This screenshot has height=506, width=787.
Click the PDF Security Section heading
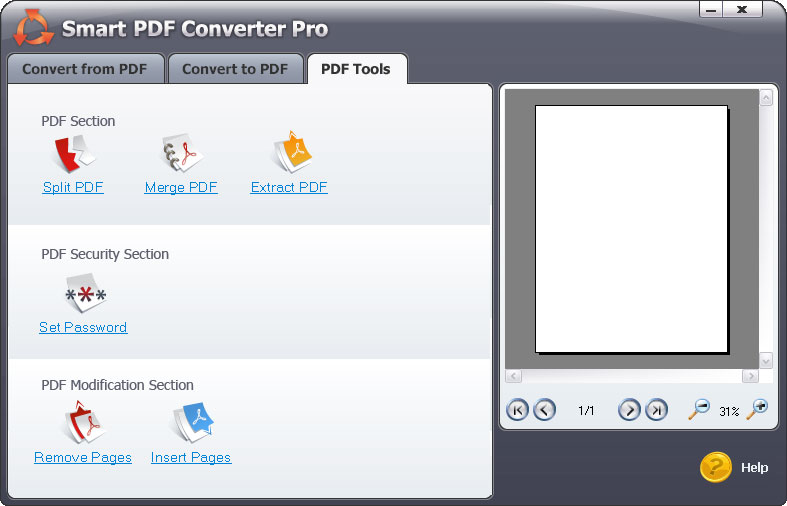click(105, 254)
